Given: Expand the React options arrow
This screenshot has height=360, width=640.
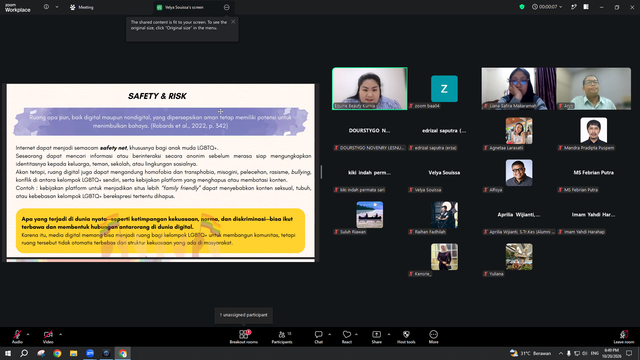Looking at the screenshot, I should tap(356, 334).
